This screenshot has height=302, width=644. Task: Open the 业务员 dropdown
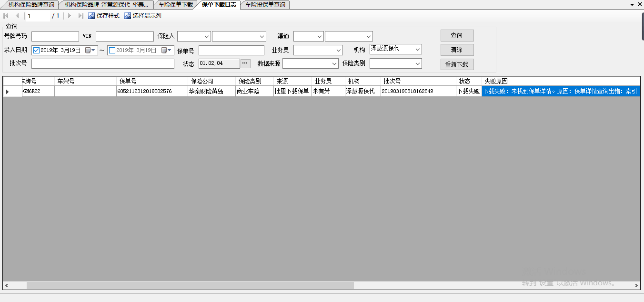(339, 50)
